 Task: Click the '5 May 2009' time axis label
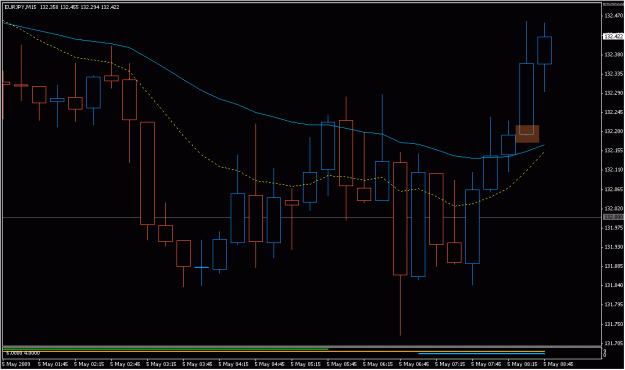tap(16, 364)
